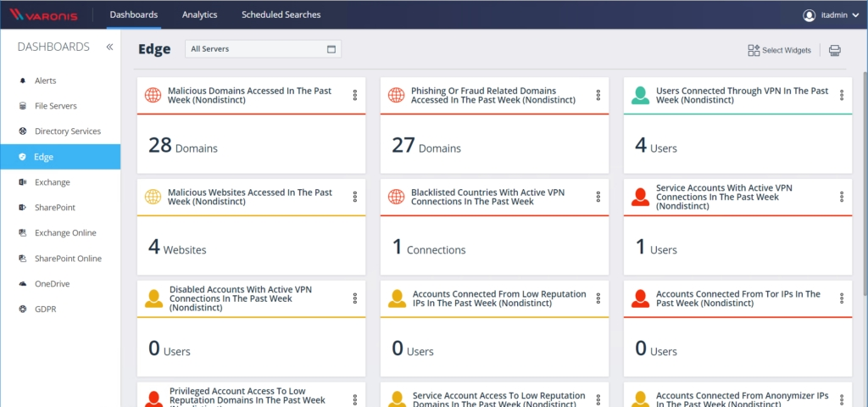Open three-dot menu on Disabled Accounts widget
Image resolution: width=868 pixels, height=407 pixels.
(354, 298)
